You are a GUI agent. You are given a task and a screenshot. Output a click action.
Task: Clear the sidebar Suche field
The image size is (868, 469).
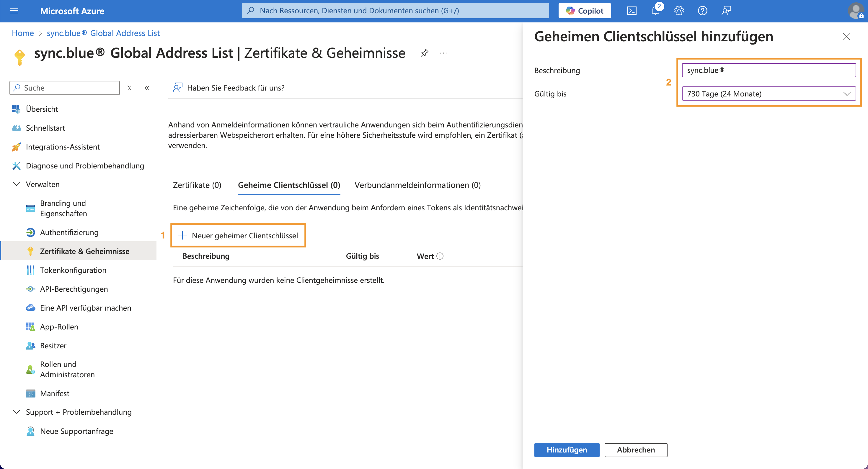pos(129,88)
